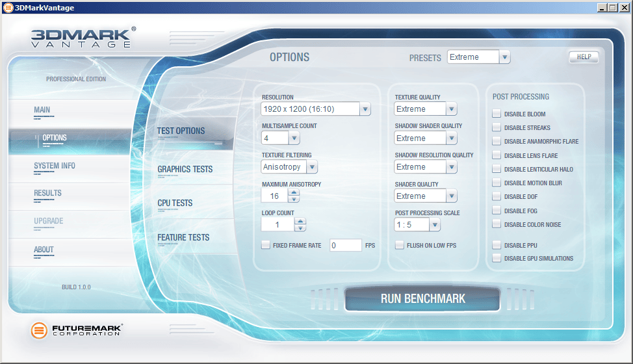Increase Maximum Anisotropy with up arrow
Screen dimensions: 633x364
coord(294,192)
